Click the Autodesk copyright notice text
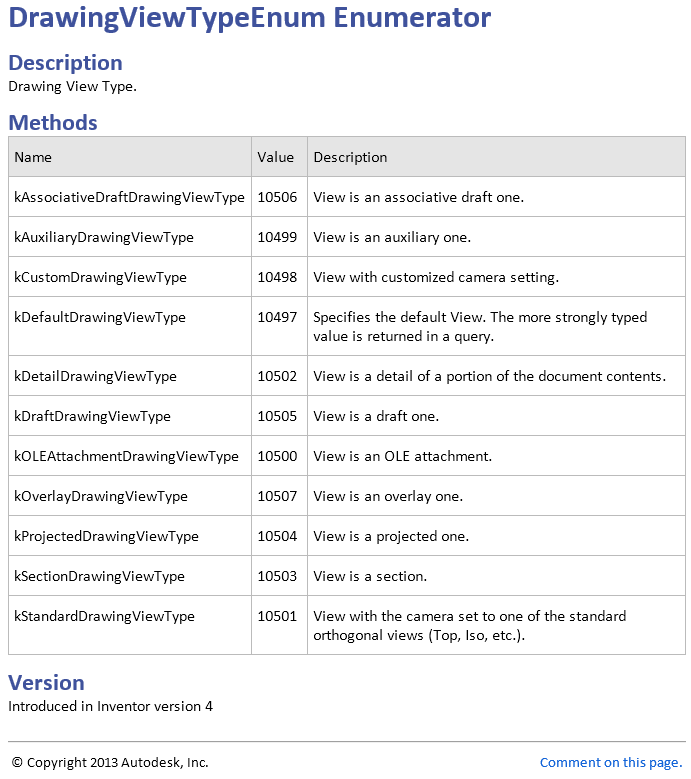 click(x=109, y=762)
